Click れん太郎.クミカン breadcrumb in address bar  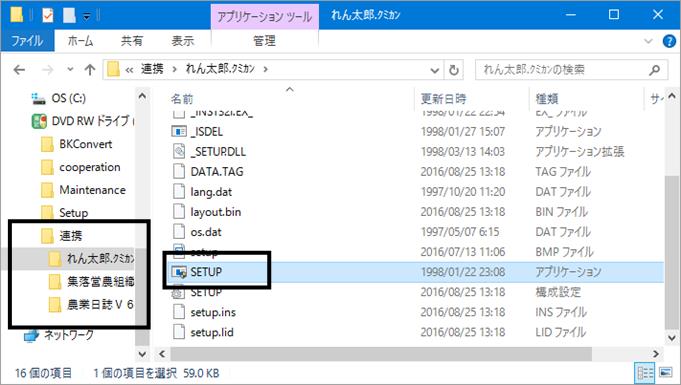point(220,69)
